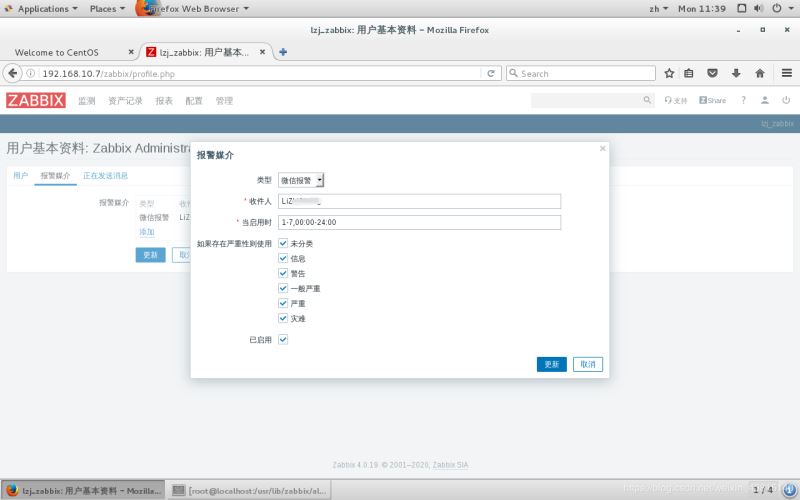The height and width of the screenshot is (500, 800).
Task: Open the zh input language menu
Action: click(659, 9)
